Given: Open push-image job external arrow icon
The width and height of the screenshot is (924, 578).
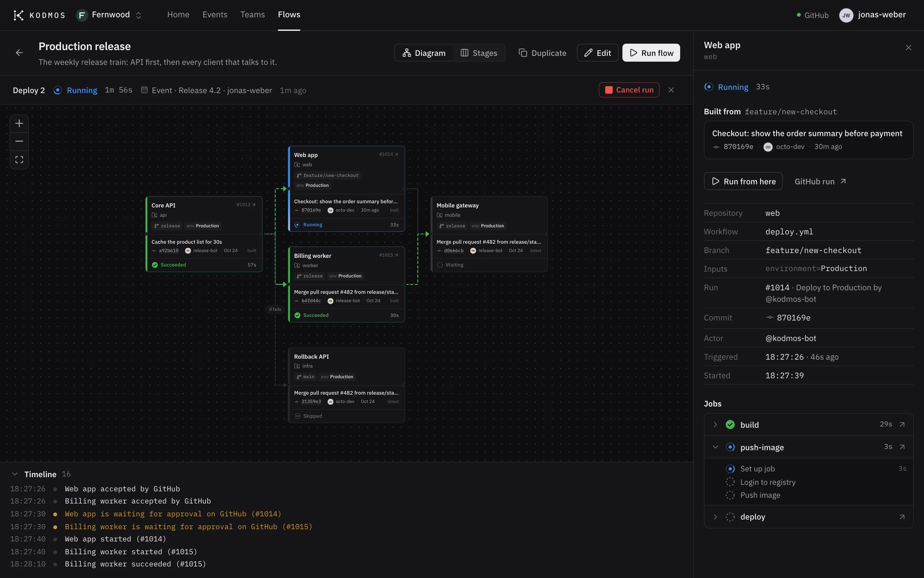Looking at the screenshot, I should coord(902,447).
